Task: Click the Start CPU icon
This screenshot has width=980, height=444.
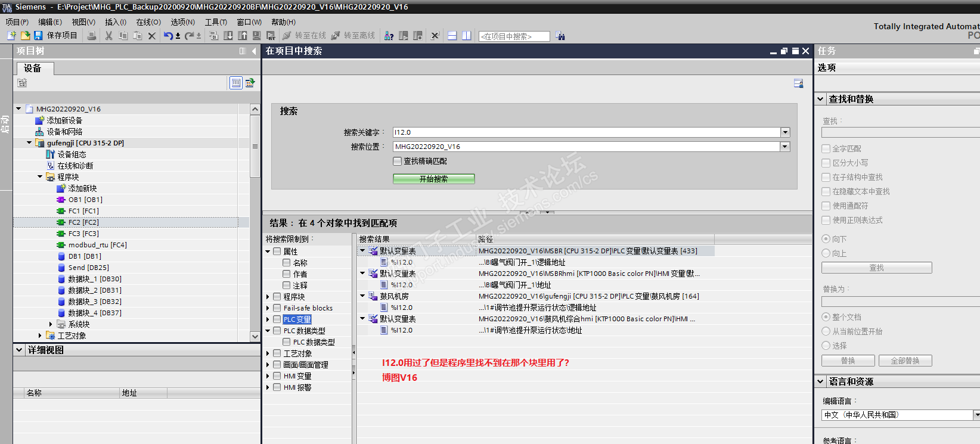Action: point(404,36)
